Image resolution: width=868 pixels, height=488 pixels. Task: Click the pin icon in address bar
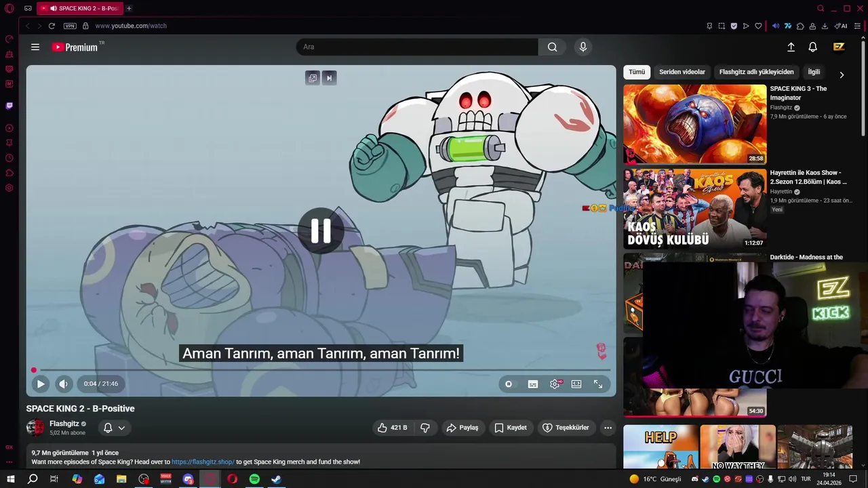[709, 26]
